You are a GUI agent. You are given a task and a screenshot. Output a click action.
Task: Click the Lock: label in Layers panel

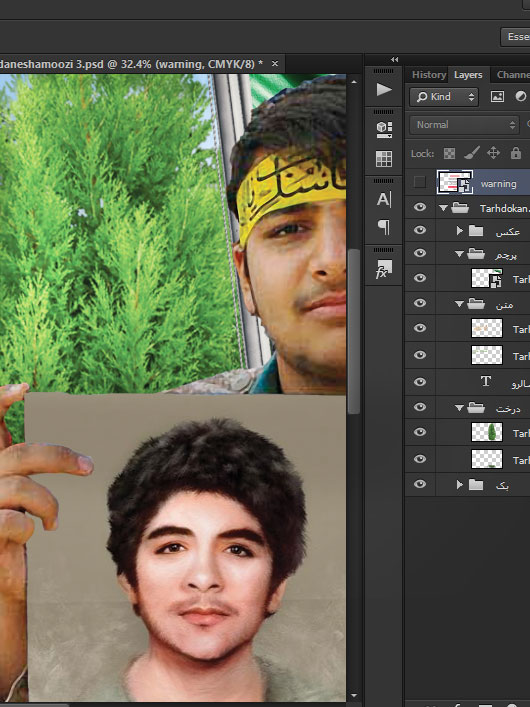423,154
